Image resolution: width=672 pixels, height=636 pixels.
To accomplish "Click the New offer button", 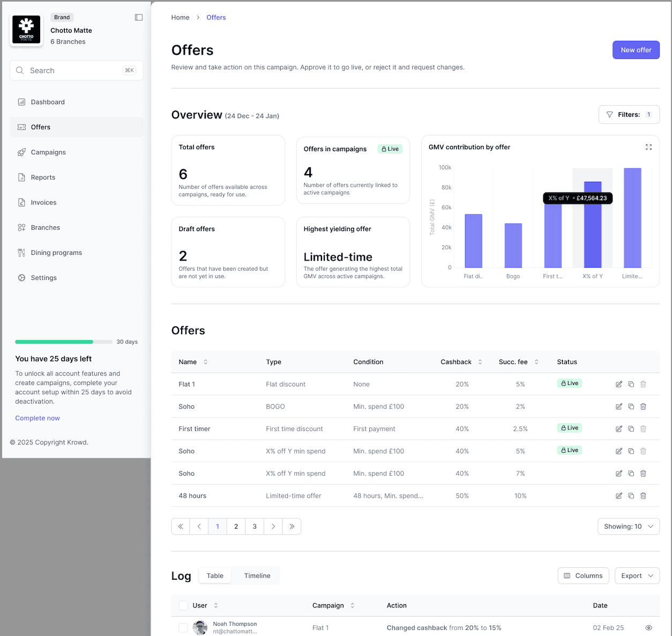I will point(636,50).
